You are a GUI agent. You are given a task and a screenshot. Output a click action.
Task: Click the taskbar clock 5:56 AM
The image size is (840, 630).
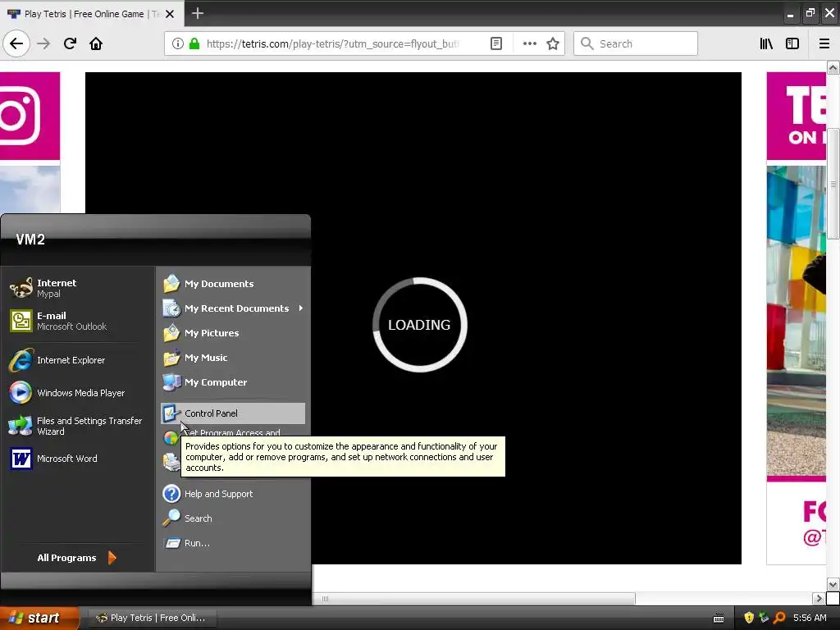(810, 618)
